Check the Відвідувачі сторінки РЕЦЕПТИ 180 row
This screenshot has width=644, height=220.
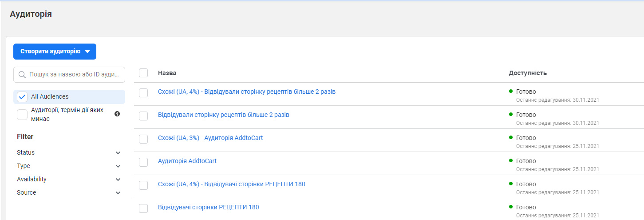(143, 208)
